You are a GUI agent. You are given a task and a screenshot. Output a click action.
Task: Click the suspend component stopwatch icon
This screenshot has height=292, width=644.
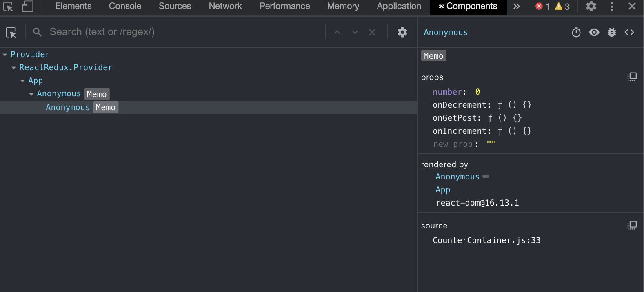pos(576,32)
